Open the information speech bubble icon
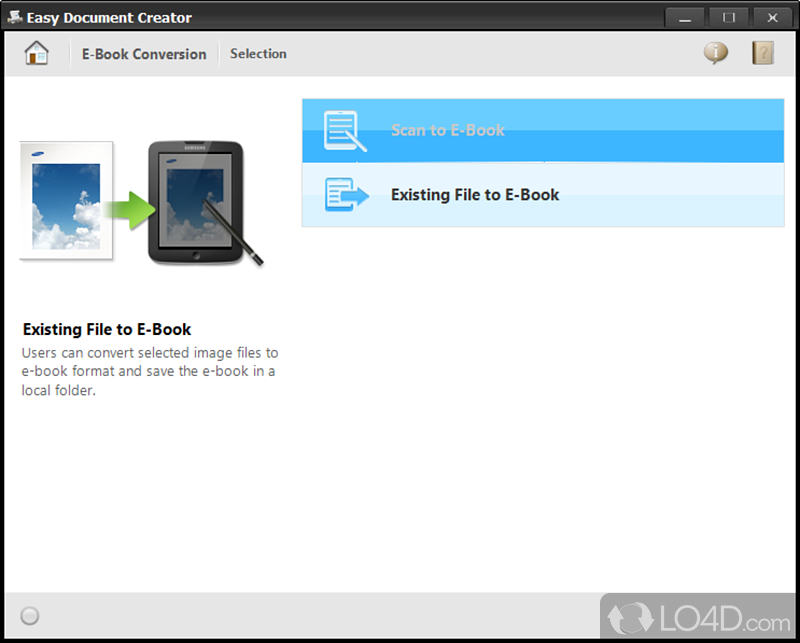The height and width of the screenshot is (643, 800). tap(716, 53)
